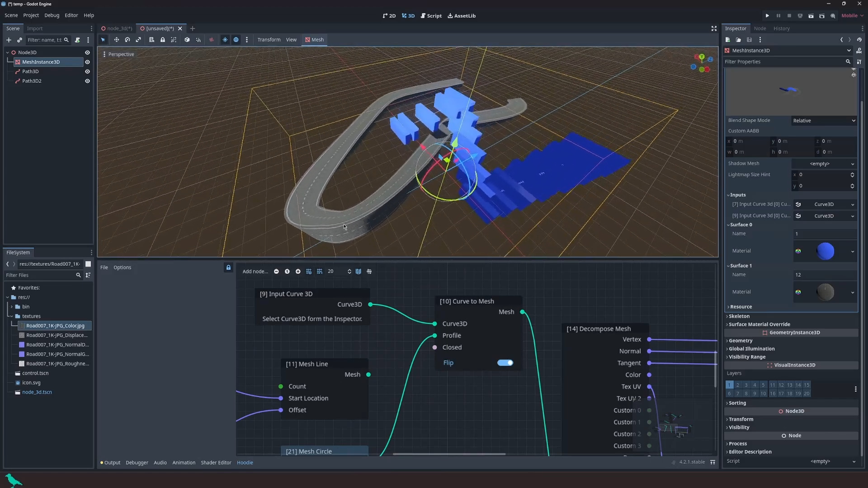Screen dimensions: 868x488
Task: Open Surface 1 Material dropdown arrow
Action: [x=853, y=292]
